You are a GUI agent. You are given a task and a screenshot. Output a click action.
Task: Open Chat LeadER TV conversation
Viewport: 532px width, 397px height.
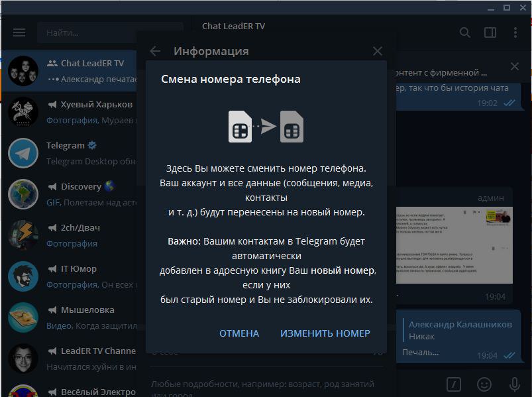pos(69,71)
